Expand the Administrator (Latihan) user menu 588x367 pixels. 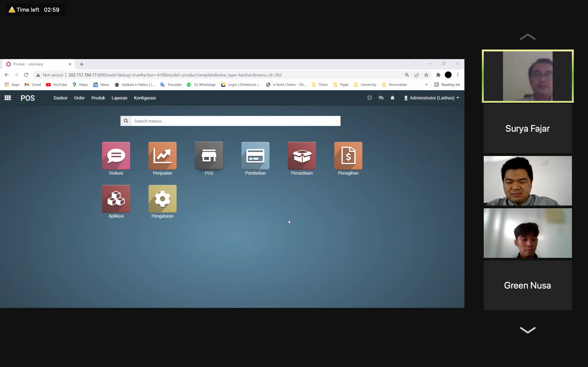(432, 98)
